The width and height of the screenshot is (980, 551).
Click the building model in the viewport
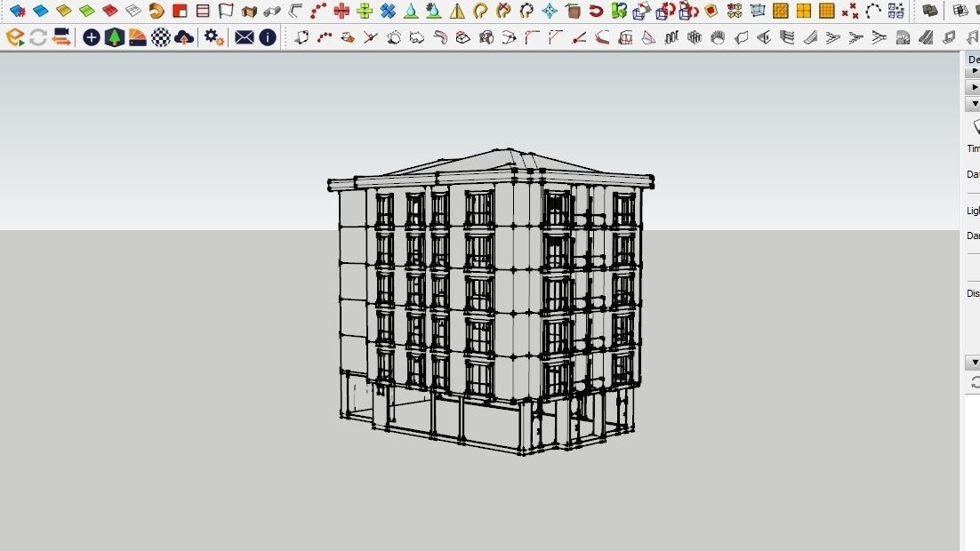click(491, 301)
